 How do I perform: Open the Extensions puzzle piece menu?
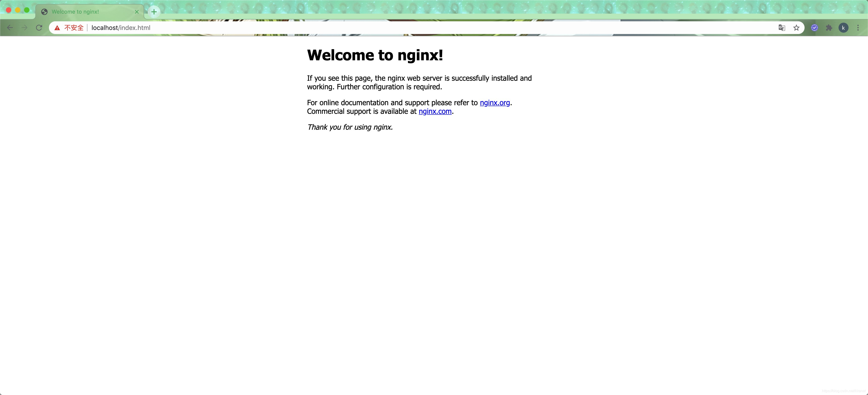click(829, 28)
